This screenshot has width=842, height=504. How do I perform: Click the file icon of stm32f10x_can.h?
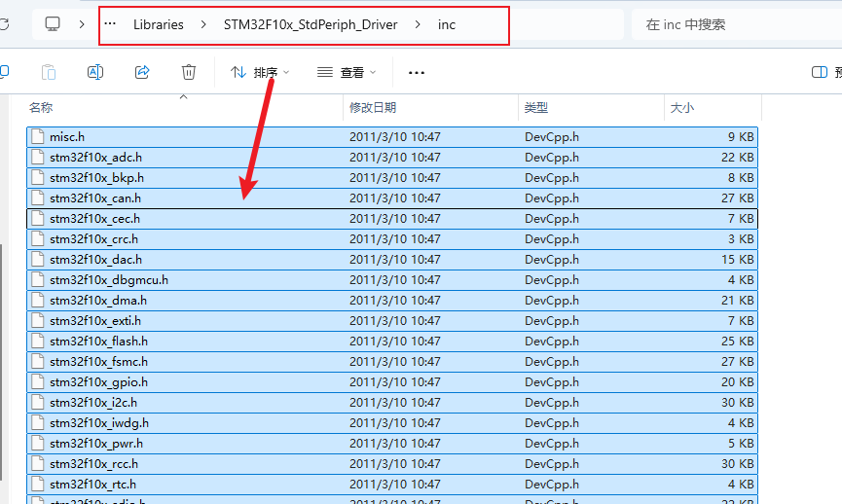(38, 198)
